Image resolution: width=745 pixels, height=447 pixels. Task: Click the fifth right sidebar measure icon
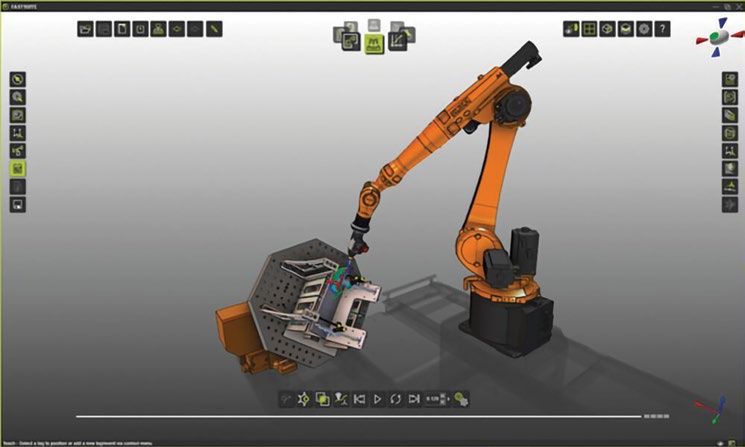(730, 151)
